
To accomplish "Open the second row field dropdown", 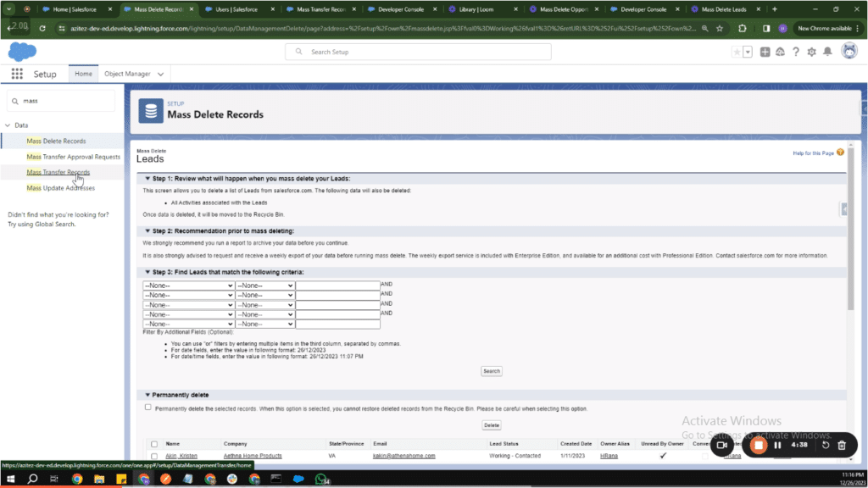I will pos(188,295).
